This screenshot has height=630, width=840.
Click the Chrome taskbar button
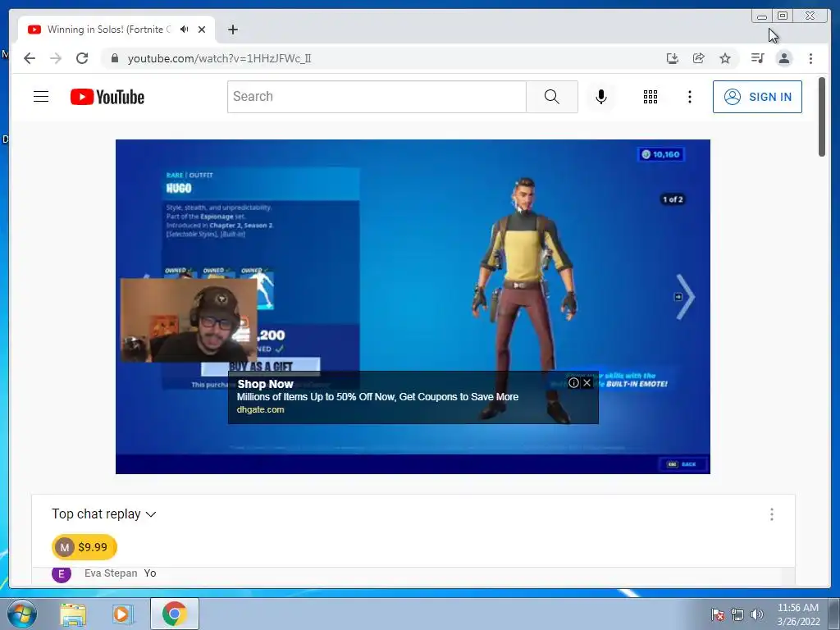click(x=174, y=614)
